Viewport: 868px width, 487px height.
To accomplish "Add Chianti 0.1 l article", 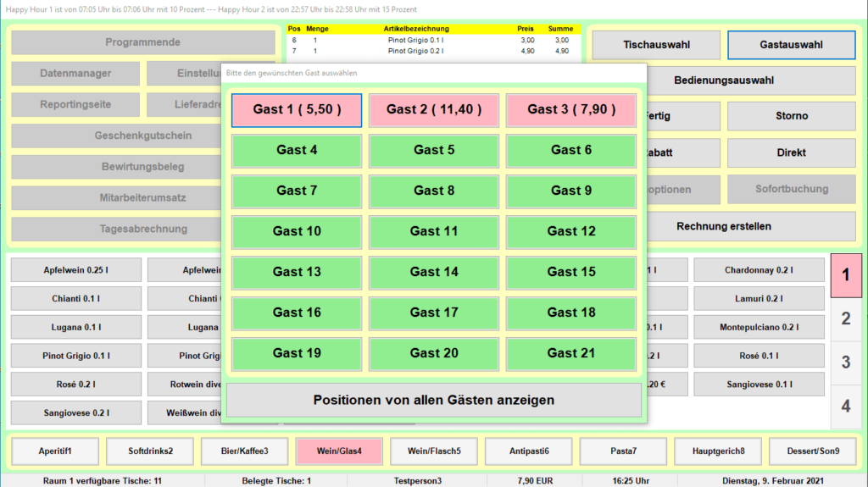I will point(75,299).
